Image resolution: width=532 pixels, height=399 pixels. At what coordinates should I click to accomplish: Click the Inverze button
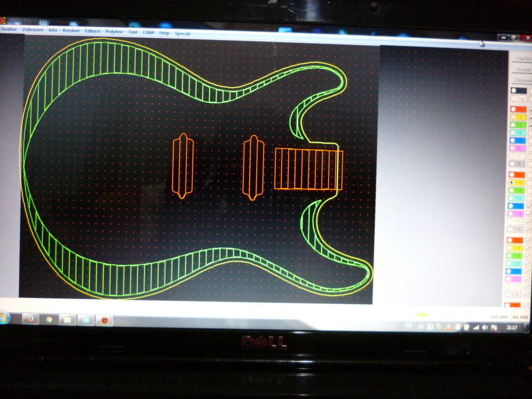(x=524, y=70)
